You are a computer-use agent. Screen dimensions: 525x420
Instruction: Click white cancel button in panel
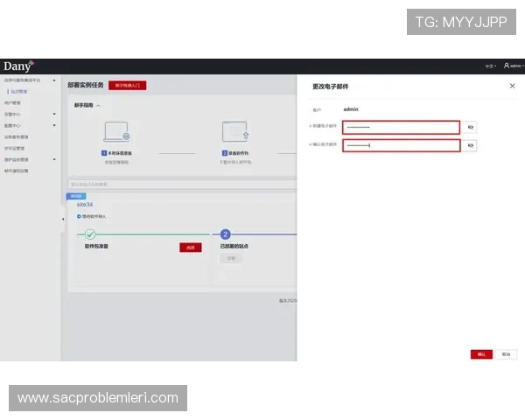coord(506,354)
